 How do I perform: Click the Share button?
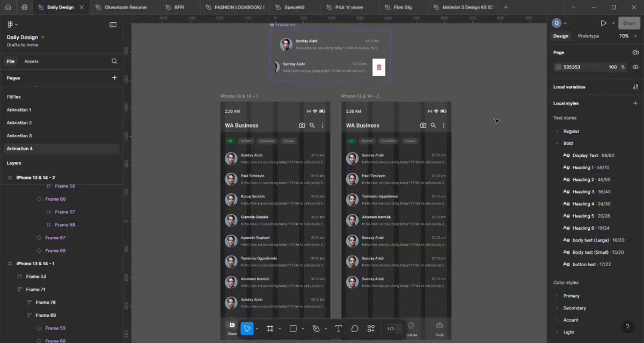coord(629,23)
